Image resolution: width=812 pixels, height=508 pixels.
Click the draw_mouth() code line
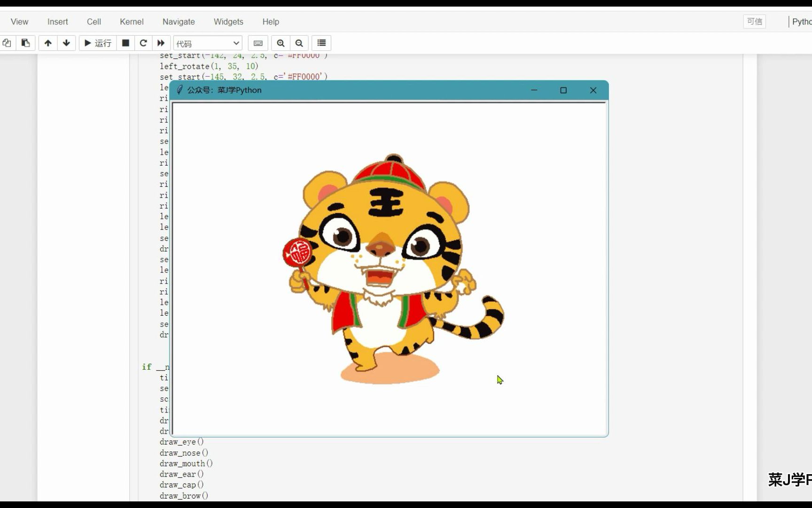pos(186,463)
